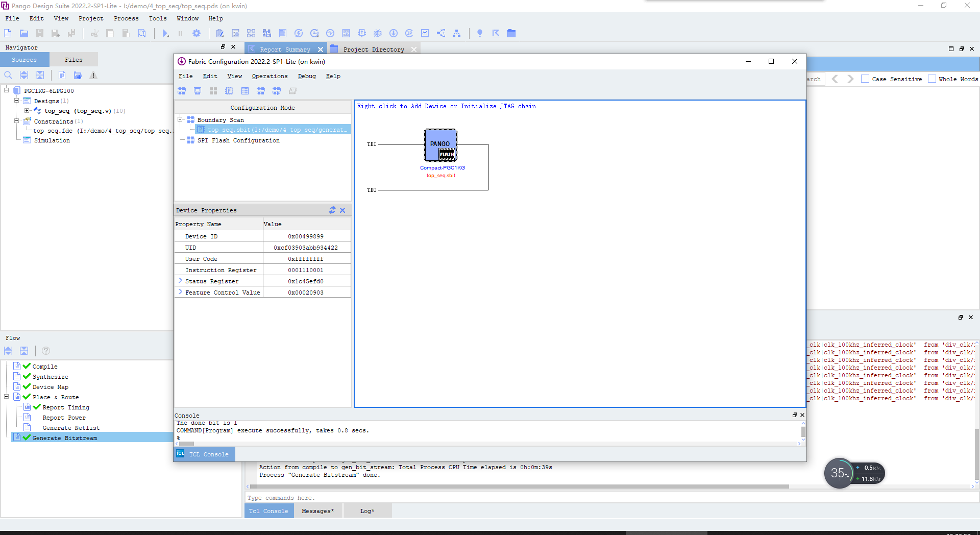Collapse the Constraints tree node
Screen dimensions: 980x535
click(16, 121)
